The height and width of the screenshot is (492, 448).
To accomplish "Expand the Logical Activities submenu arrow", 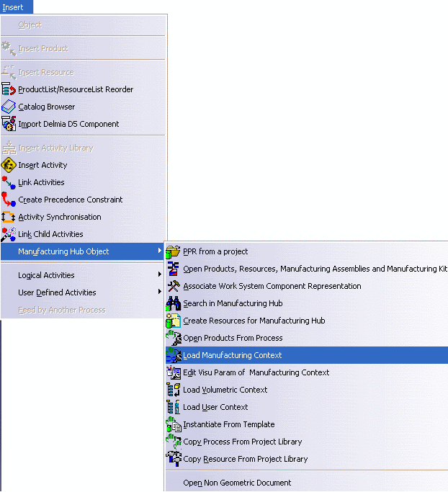I will click(x=160, y=274).
